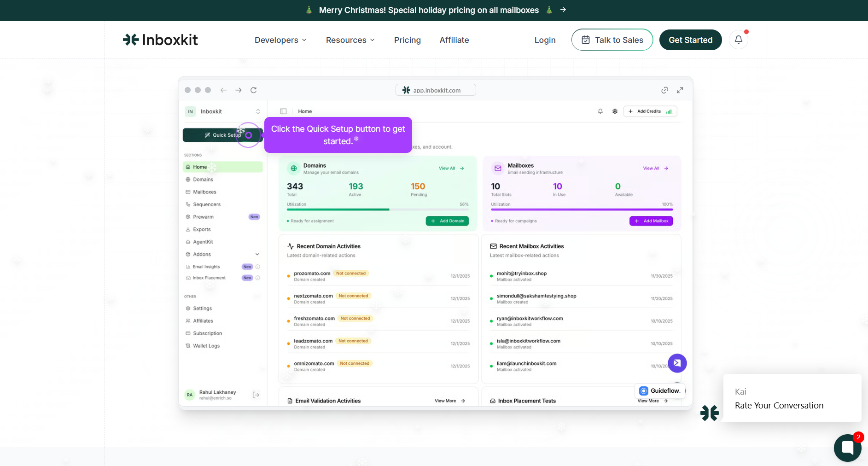Click the app.inboxkit.com address bar

[436, 90]
